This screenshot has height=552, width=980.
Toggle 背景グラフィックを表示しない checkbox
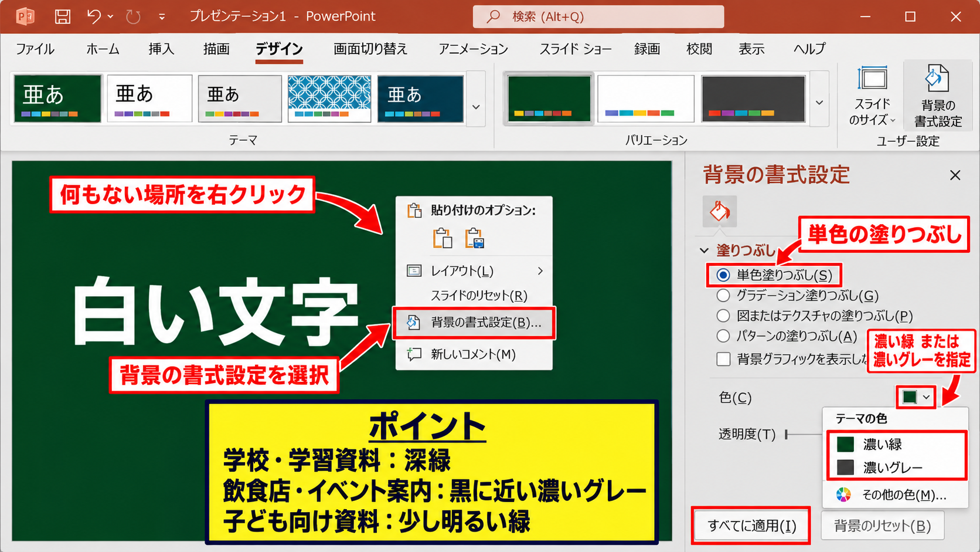723,359
